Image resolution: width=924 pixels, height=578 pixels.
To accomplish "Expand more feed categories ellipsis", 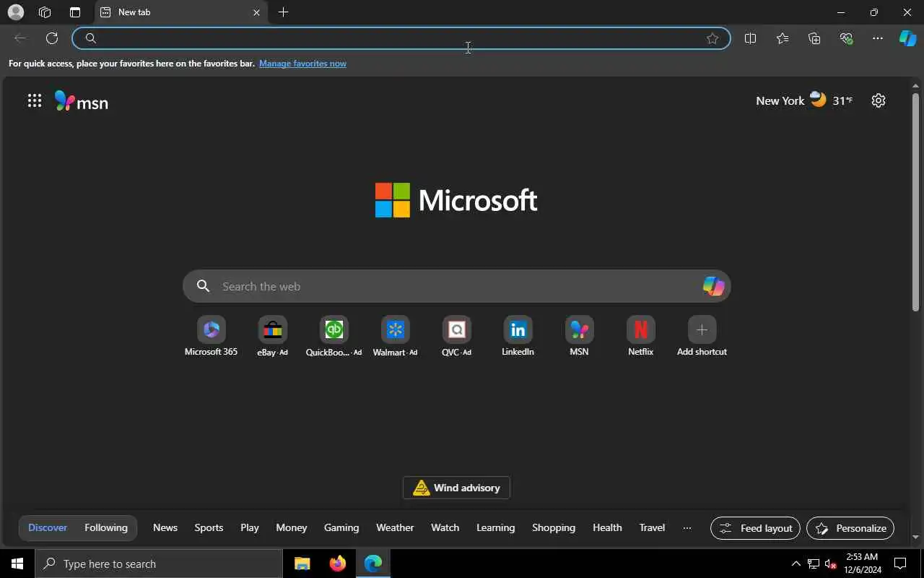I will pos(687,527).
